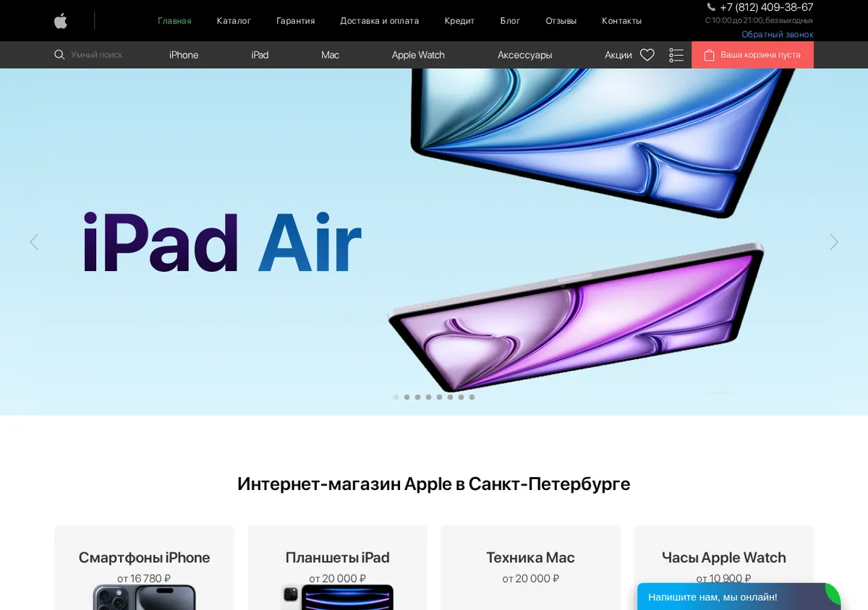This screenshot has height=610, width=868.
Task: Open Доставка и оплата page
Action: tap(380, 21)
